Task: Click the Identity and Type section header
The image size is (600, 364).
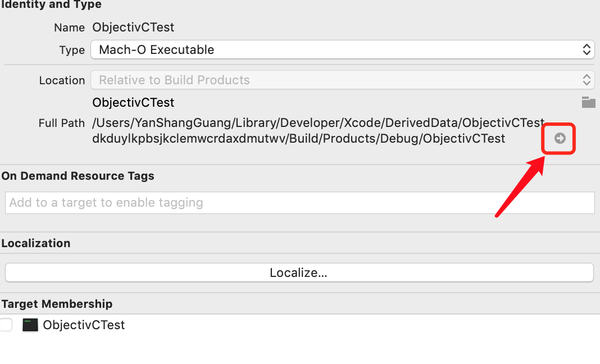Action: pos(51,4)
